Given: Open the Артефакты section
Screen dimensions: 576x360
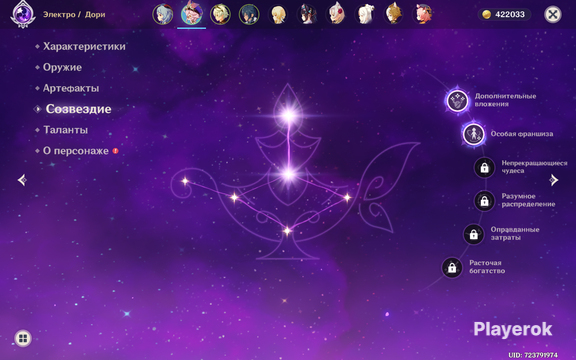Looking at the screenshot, I should [71, 88].
